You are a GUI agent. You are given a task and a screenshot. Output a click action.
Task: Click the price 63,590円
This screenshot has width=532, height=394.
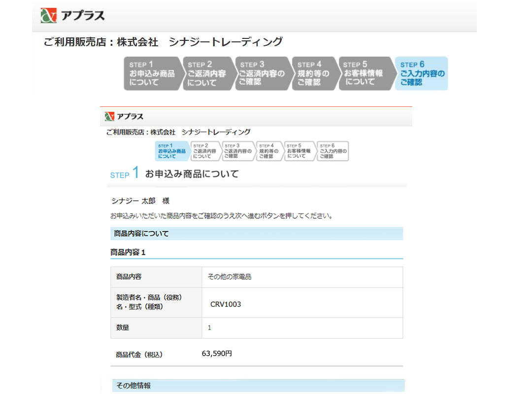(x=217, y=354)
